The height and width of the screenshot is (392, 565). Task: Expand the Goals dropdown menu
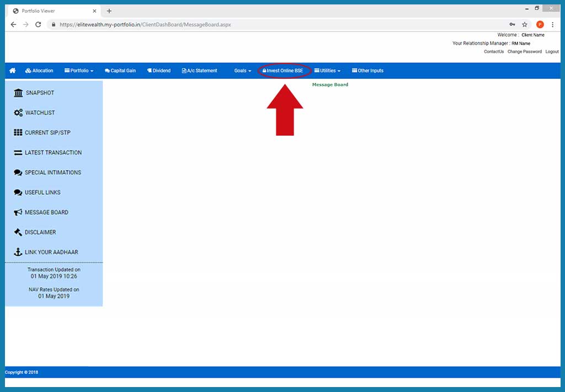243,71
